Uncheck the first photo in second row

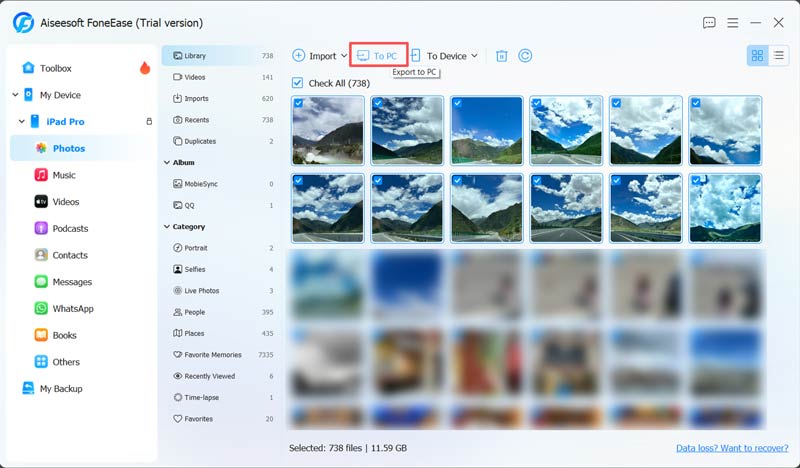[x=298, y=180]
